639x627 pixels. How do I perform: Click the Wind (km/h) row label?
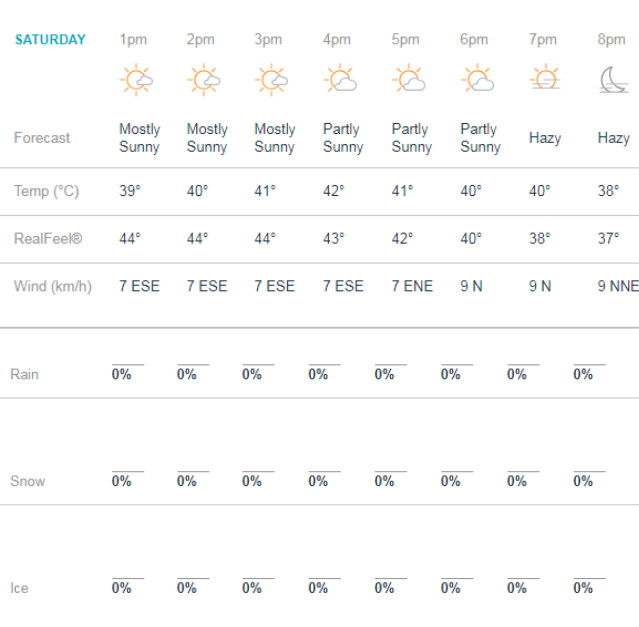[53, 286]
